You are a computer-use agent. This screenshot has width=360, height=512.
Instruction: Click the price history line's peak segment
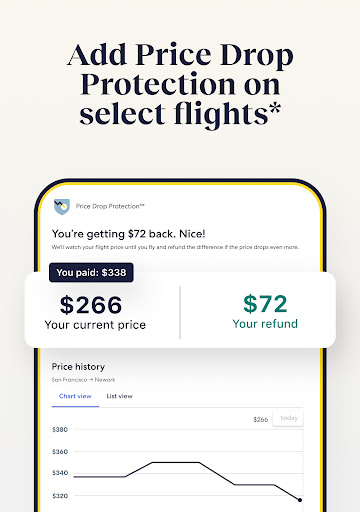[x=176, y=462]
